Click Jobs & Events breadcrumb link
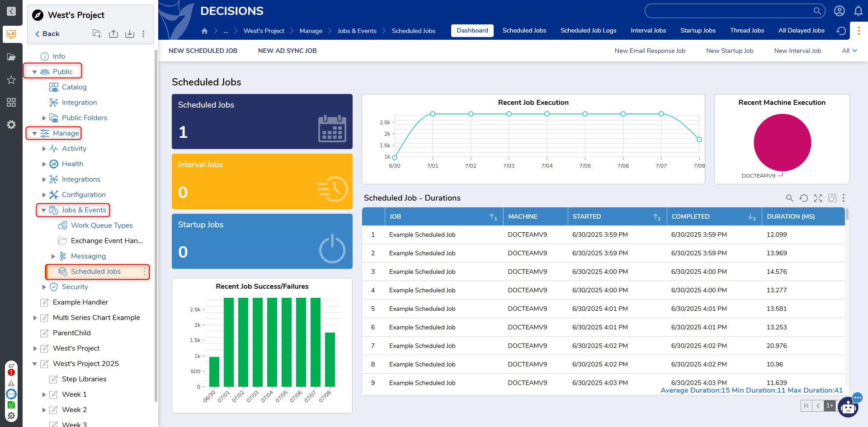This screenshot has height=427, width=868. click(357, 31)
